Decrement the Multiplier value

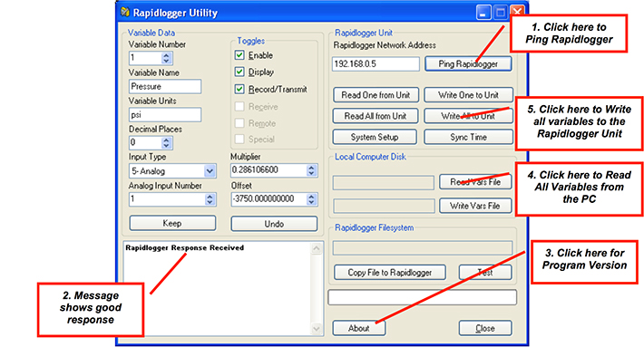[311, 173]
